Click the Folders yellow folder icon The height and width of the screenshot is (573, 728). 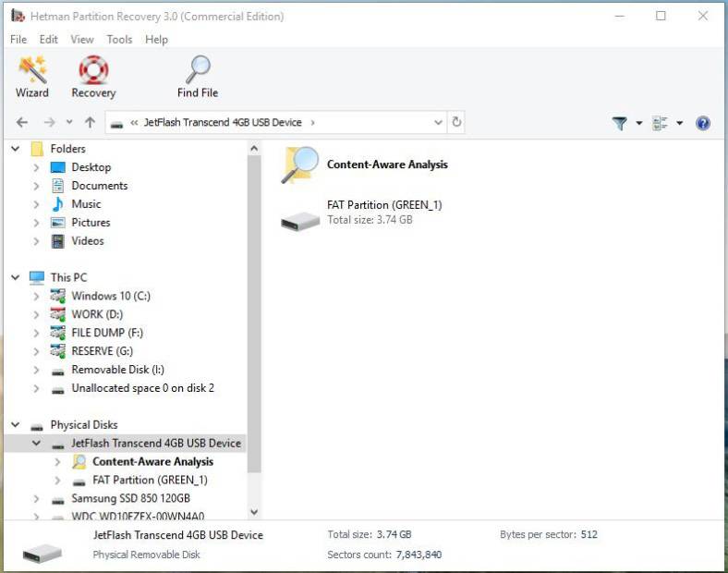(x=37, y=149)
